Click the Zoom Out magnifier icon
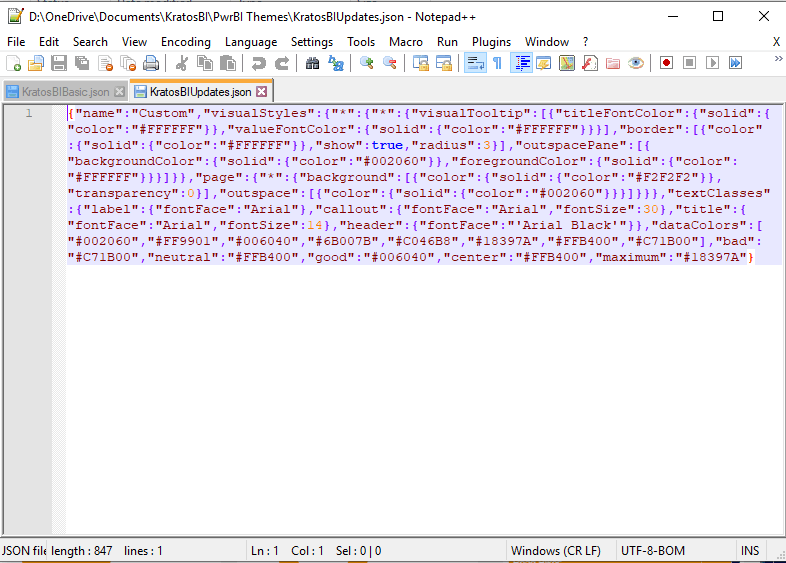The image size is (786, 563). coord(389,63)
